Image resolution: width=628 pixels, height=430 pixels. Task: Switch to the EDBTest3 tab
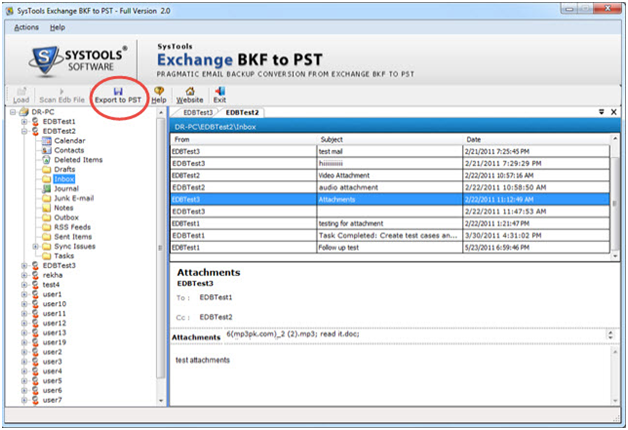coord(198,113)
